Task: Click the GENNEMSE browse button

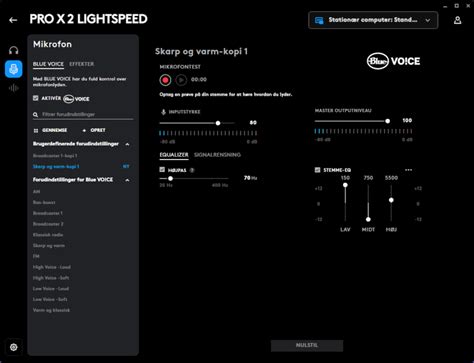Action: 50,130
